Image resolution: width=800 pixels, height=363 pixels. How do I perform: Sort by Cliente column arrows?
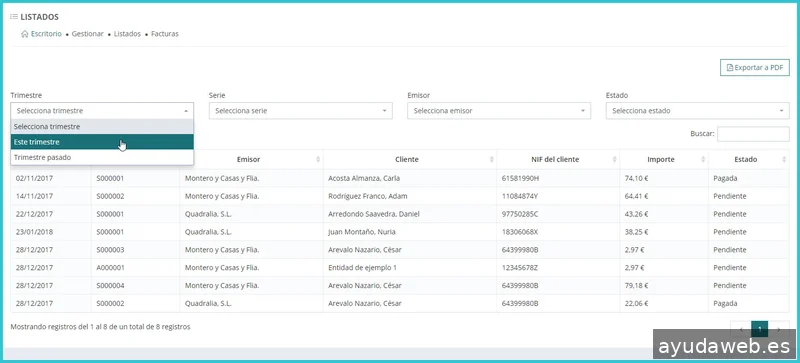(x=492, y=159)
